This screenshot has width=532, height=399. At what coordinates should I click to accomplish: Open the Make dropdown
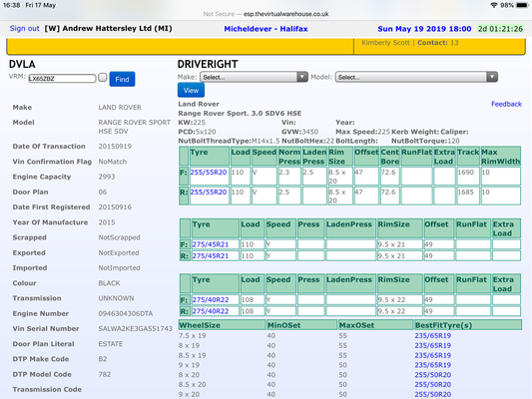point(254,77)
